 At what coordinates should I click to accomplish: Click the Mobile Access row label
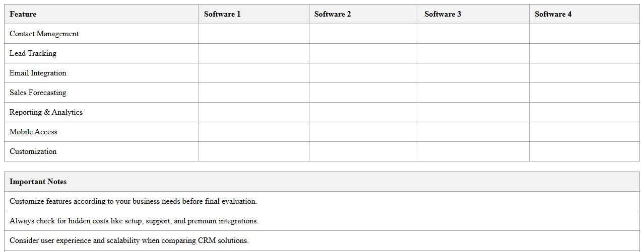click(34, 132)
